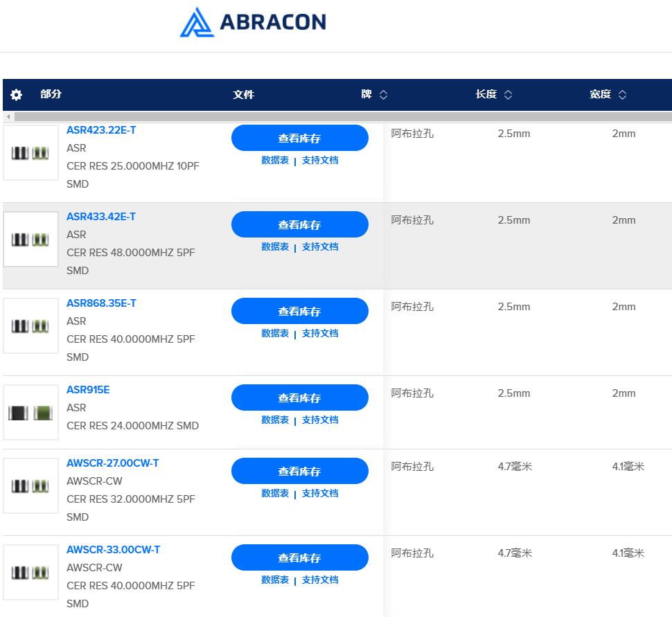
Task: Open 数据表 link for ASR915E
Action: (275, 420)
